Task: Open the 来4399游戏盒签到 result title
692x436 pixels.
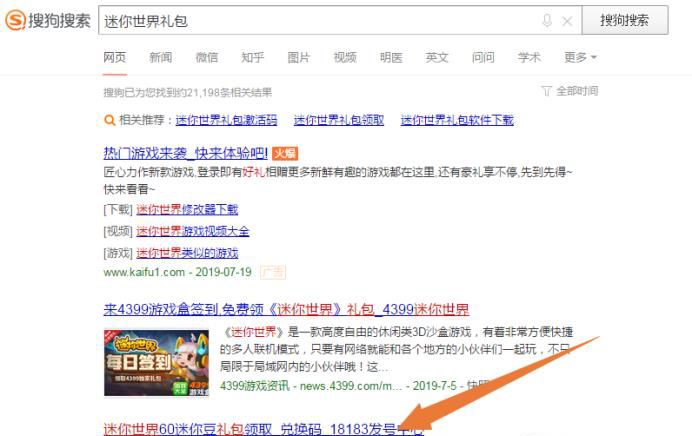Action: 286,309
